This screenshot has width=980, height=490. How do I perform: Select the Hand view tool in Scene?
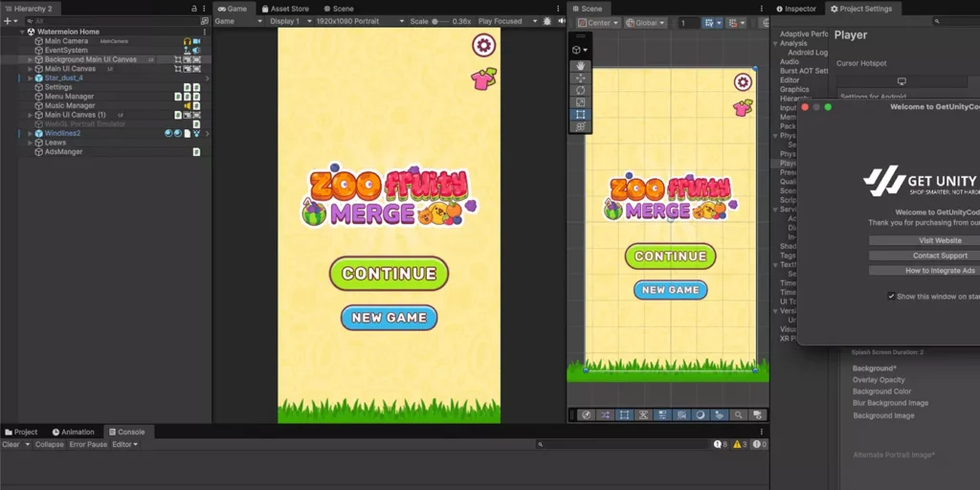[x=580, y=66]
